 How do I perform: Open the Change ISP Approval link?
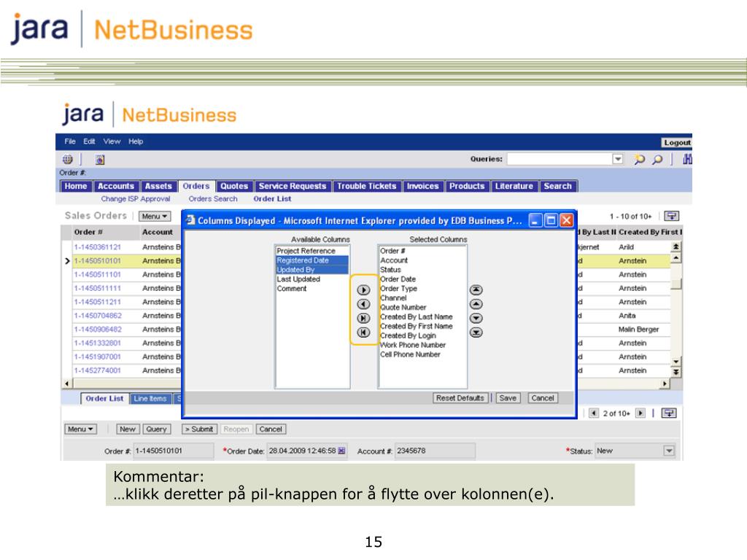click(x=135, y=199)
